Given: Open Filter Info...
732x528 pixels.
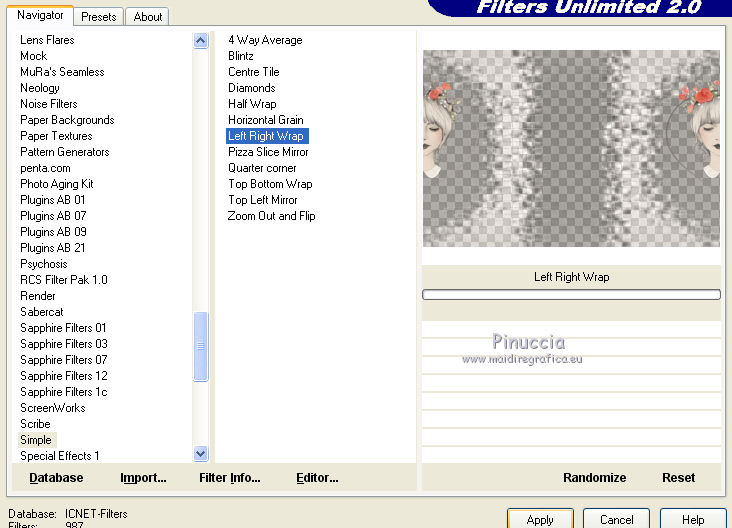Looking at the screenshot, I should coord(230,478).
